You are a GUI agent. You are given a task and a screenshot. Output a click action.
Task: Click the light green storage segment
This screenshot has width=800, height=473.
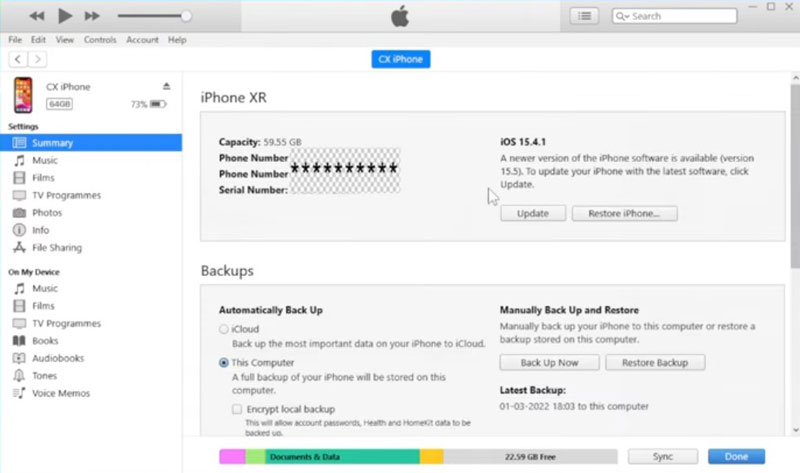coord(256,457)
